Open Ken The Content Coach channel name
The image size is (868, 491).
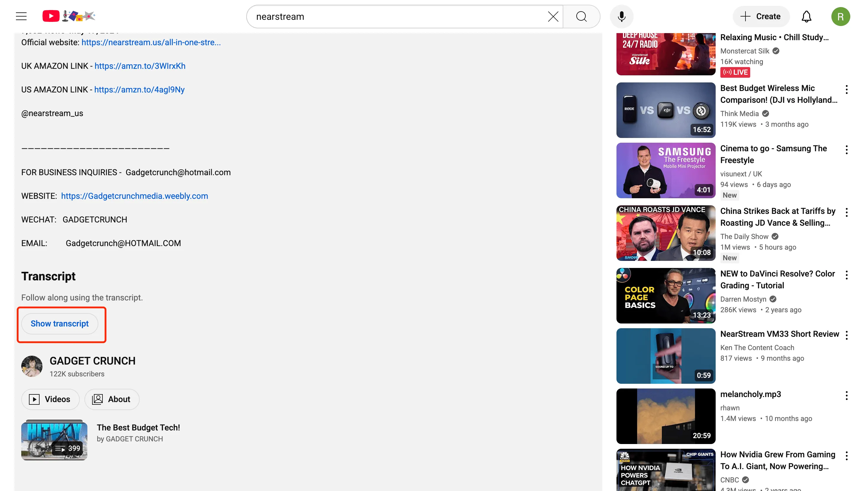tap(757, 348)
